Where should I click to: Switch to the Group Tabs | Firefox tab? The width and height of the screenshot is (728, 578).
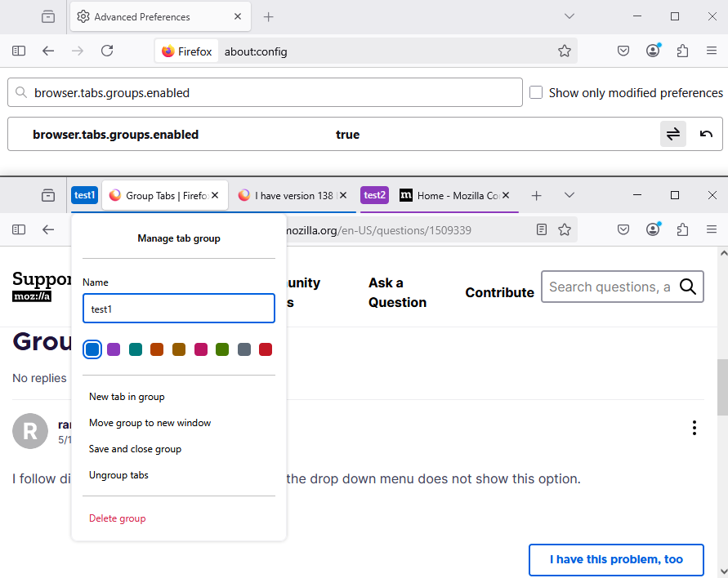[165, 196]
